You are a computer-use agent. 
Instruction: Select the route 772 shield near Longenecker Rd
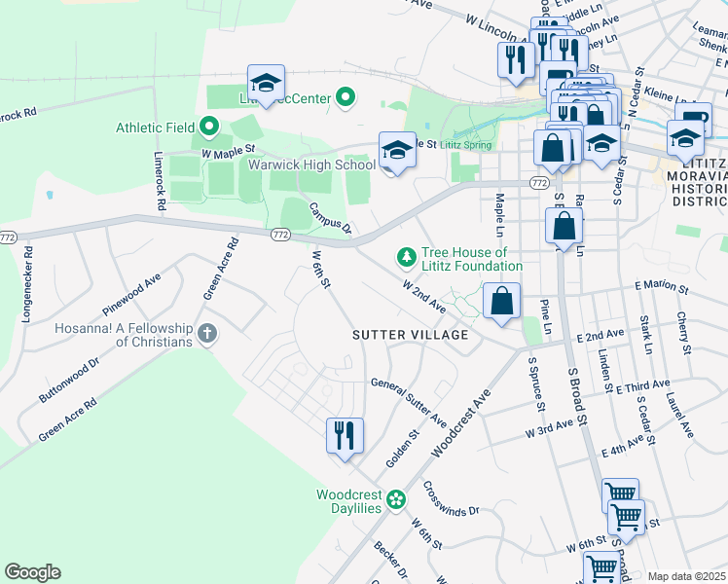click(x=8, y=237)
